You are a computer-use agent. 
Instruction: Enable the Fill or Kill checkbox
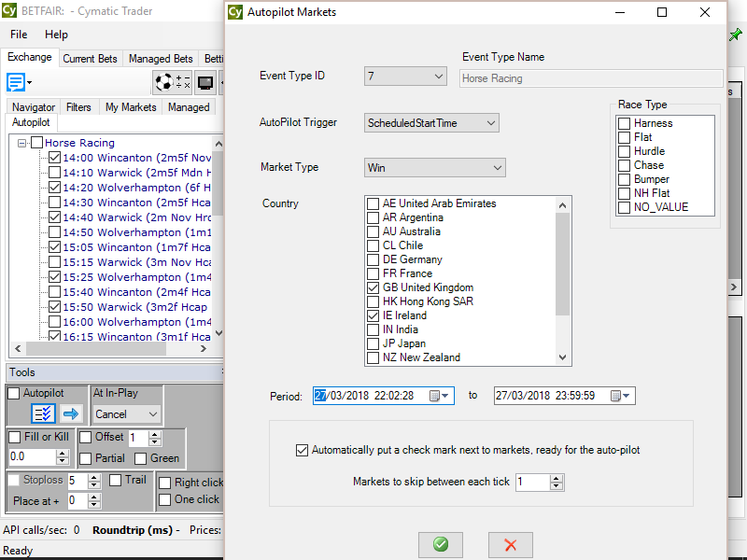15,437
